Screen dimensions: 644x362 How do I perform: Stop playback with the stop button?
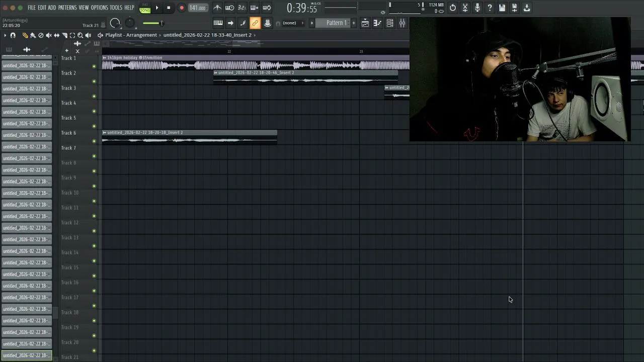tap(169, 8)
